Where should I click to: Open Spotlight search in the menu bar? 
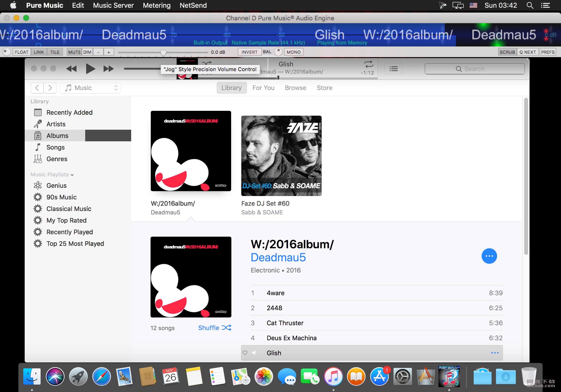[530, 5]
